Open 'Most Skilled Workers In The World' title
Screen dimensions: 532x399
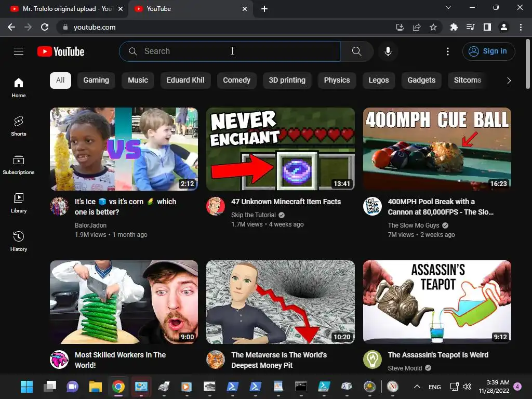(x=120, y=360)
